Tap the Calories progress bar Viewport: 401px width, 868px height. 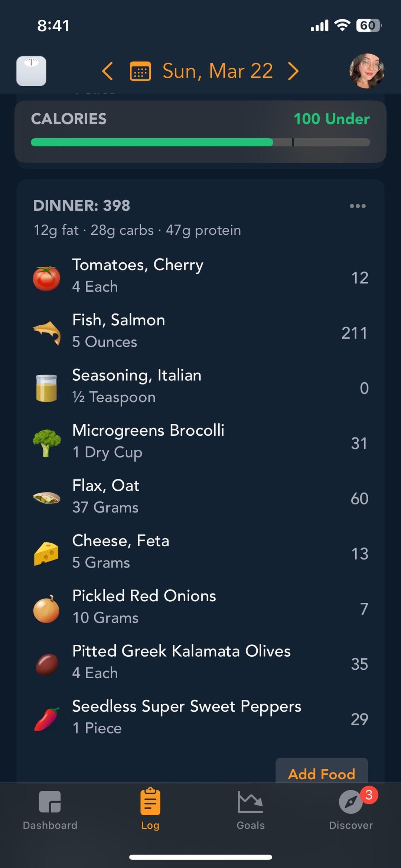pos(200,142)
